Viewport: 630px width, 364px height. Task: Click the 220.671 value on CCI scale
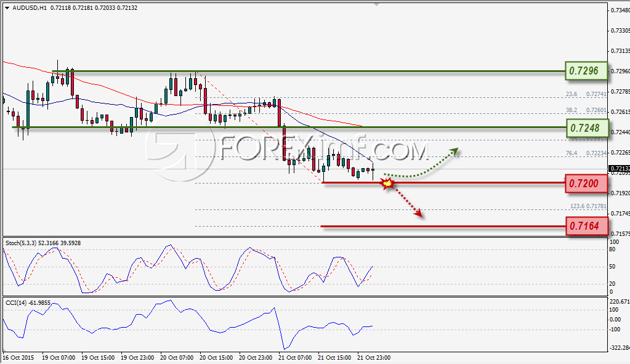(620, 302)
